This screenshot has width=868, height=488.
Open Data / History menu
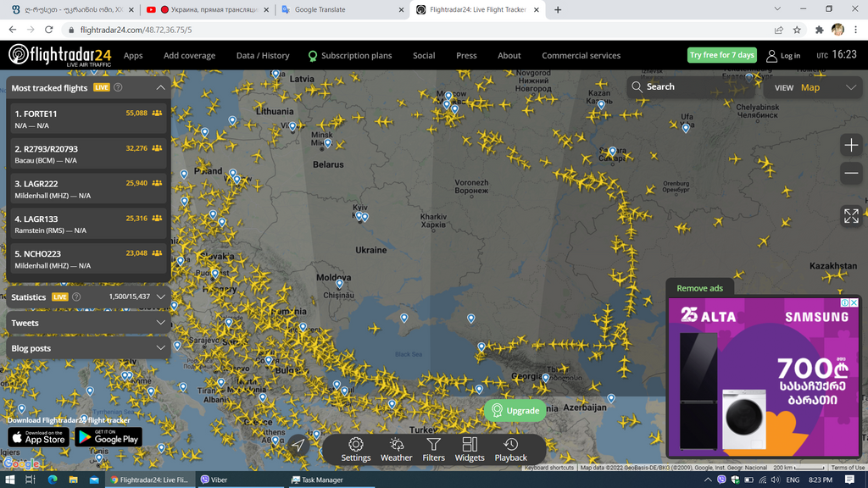click(263, 55)
